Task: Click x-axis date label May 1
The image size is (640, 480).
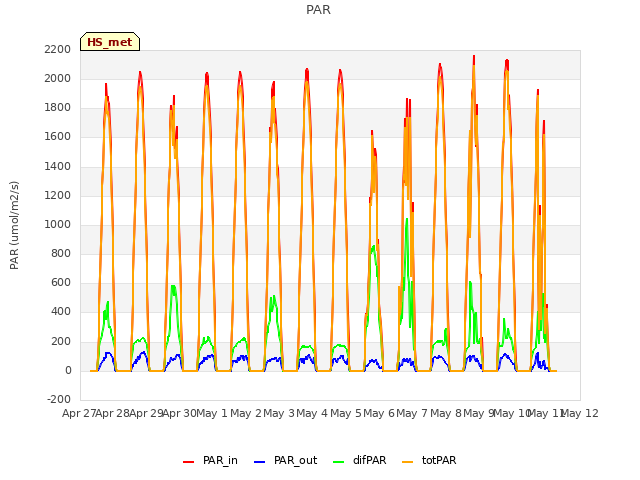Action: click(212, 413)
